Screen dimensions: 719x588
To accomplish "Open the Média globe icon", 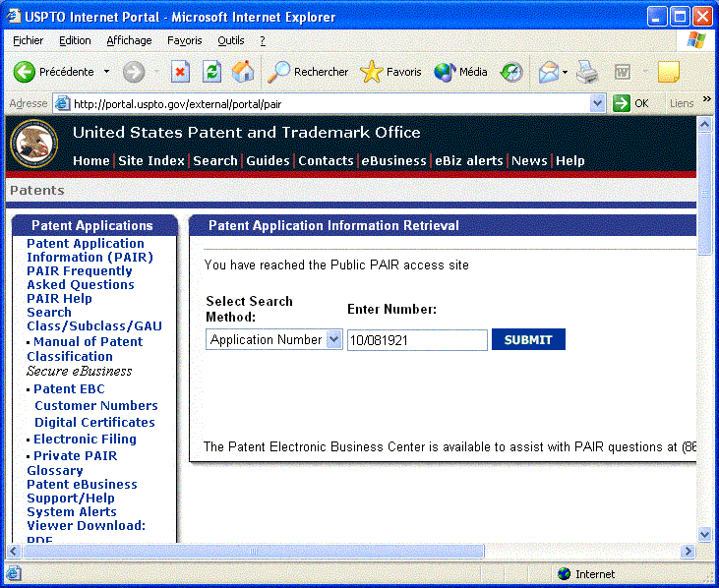I will tap(445, 72).
